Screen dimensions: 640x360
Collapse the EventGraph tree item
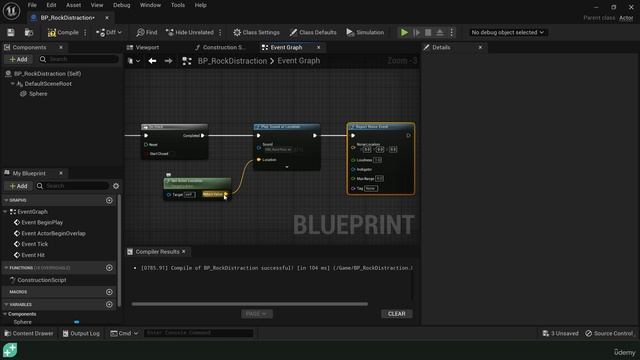(5, 212)
